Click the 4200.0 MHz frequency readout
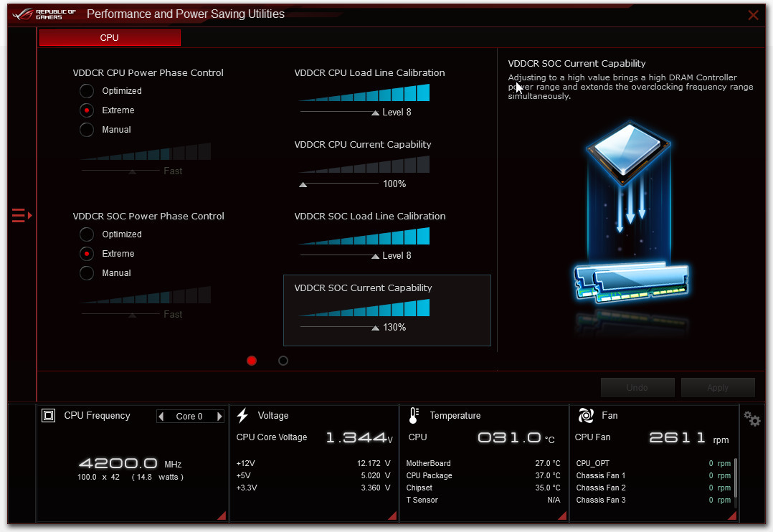The image size is (773, 532). (131, 463)
